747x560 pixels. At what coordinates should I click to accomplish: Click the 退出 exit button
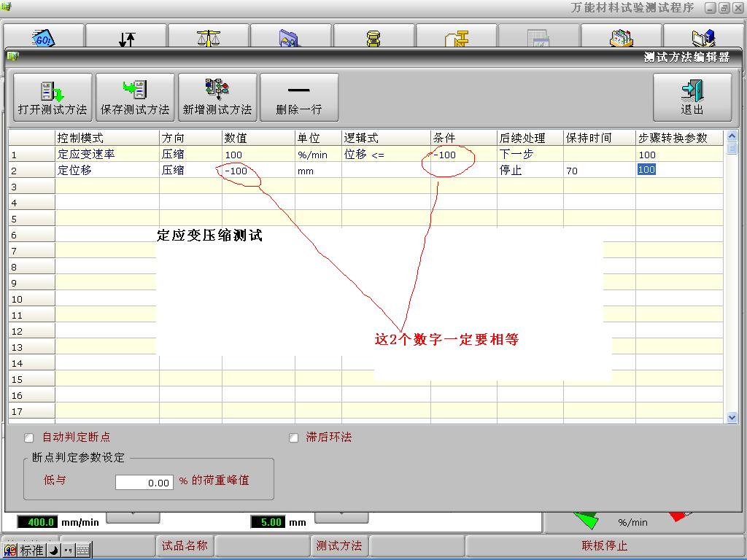693,96
